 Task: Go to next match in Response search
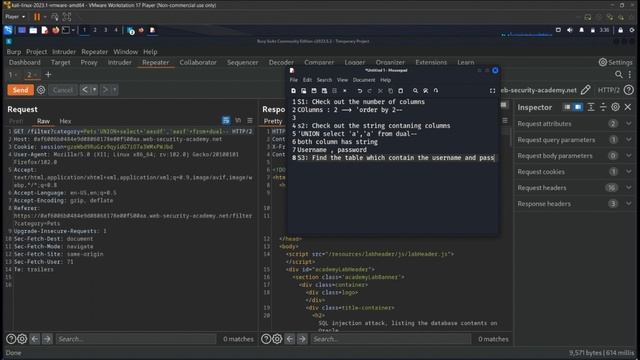pyautogui.click(x=302, y=339)
